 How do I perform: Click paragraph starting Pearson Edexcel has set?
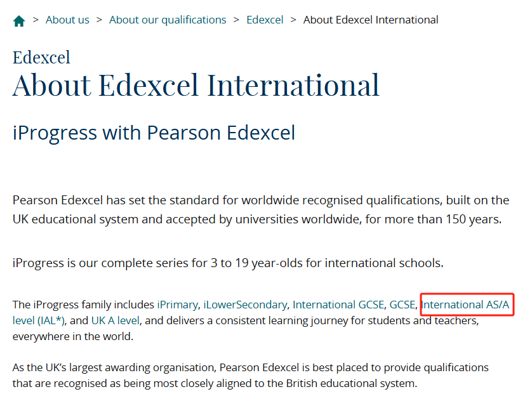261,209
